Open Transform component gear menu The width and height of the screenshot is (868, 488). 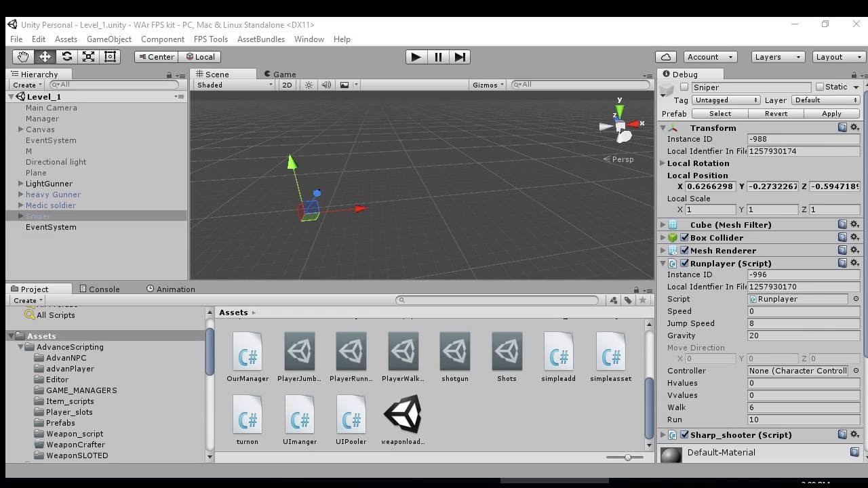pyautogui.click(x=854, y=127)
